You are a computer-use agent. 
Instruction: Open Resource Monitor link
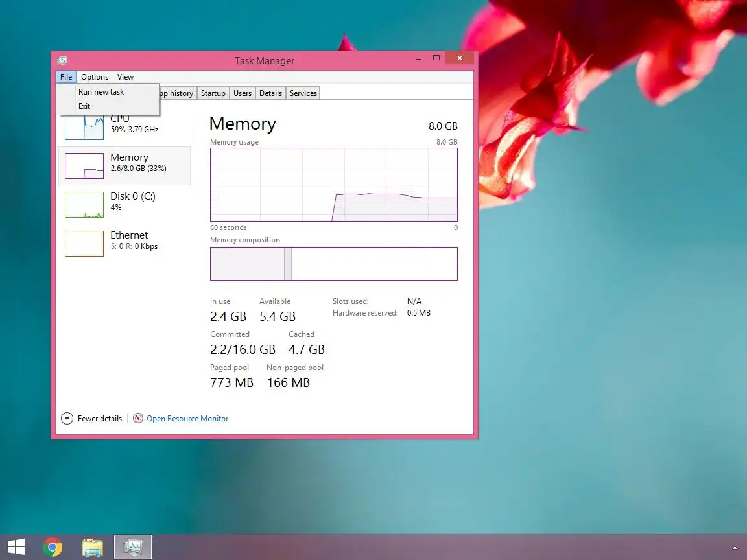[x=187, y=419]
